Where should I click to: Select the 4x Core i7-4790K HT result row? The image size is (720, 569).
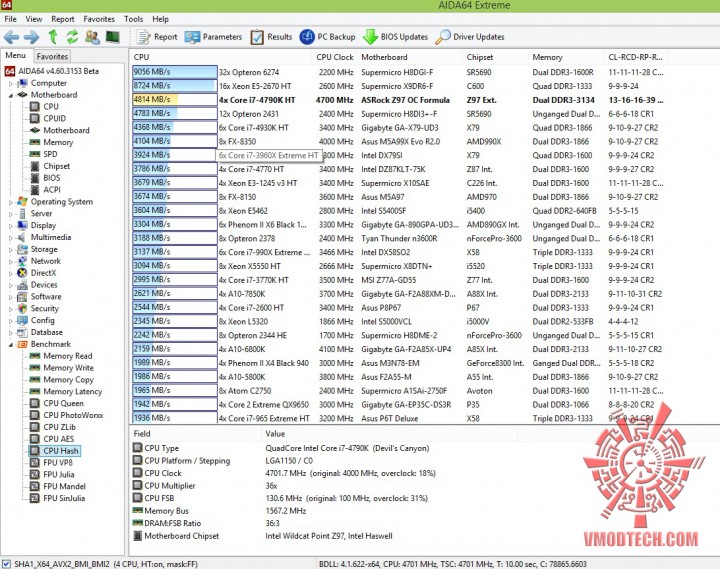(x=398, y=100)
